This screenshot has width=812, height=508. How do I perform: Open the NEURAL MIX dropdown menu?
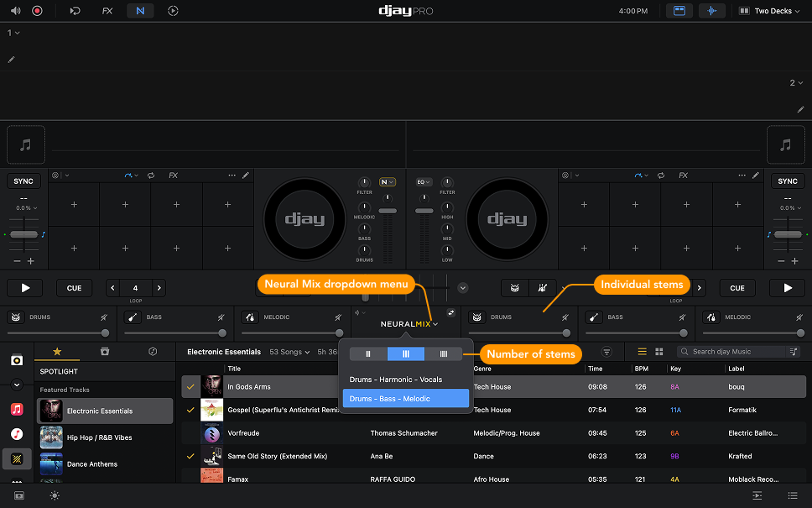coord(407,323)
